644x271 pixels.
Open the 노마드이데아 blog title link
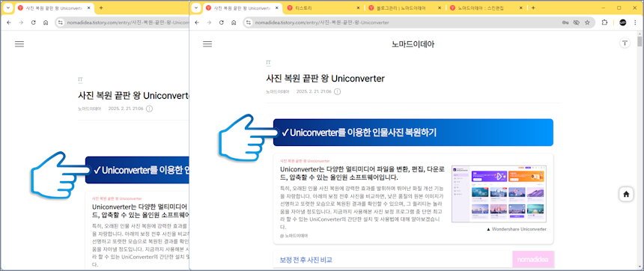pyautogui.click(x=413, y=44)
